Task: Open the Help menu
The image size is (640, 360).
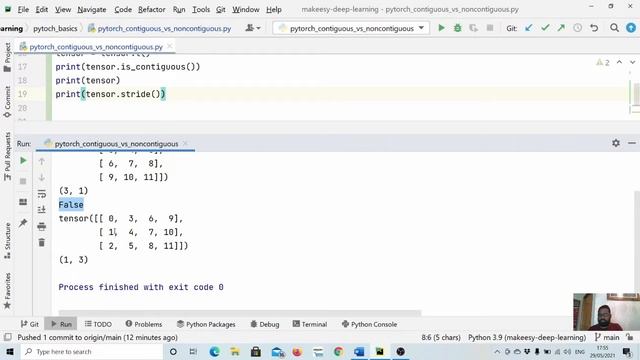Action: [x=274, y=9]
